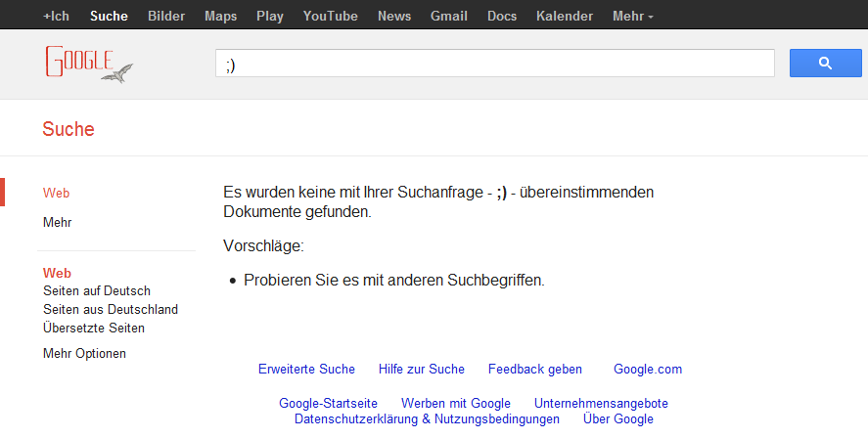Show Übersetzte Seiten results
The image size is (868, 439).
pyautogui.click(x=94, y=329)
